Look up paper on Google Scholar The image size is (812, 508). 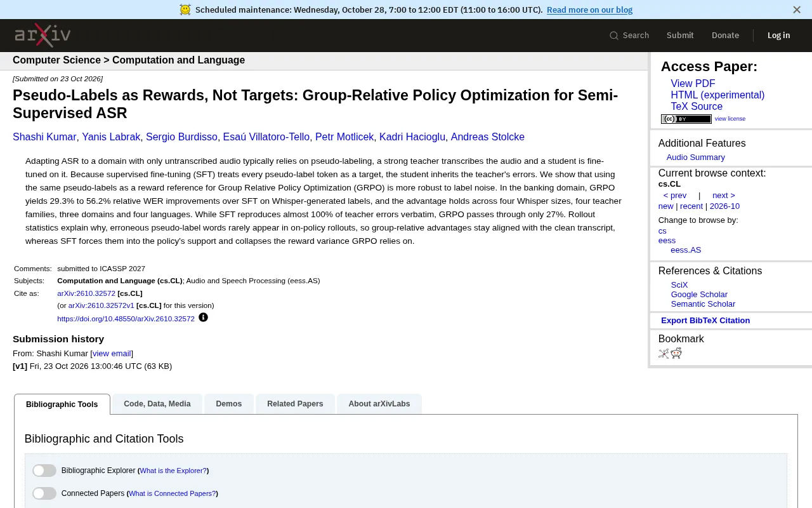pos(699,295)
